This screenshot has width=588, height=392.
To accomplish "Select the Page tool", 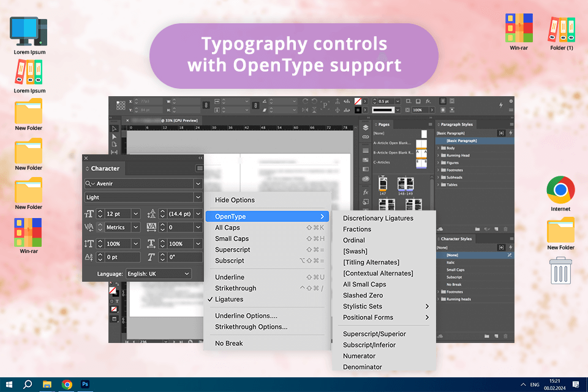I will point(115,145).
